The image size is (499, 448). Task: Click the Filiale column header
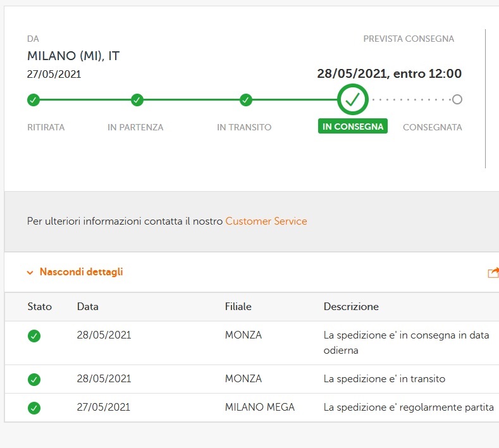238,307
